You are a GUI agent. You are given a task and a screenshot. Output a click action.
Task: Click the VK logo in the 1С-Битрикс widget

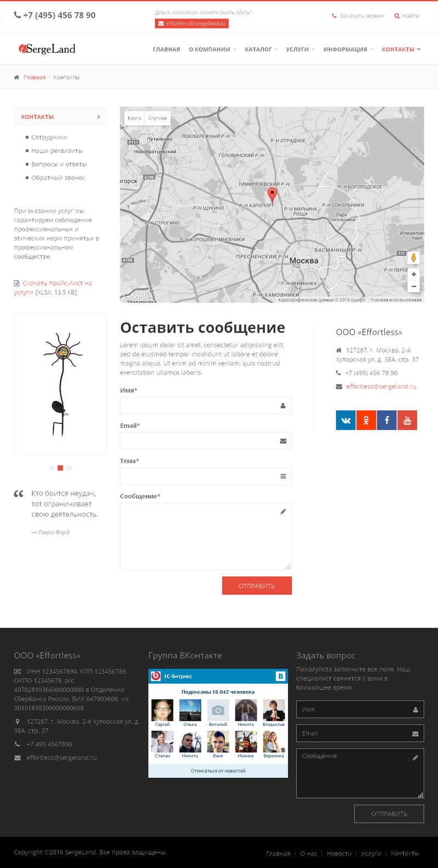[280, 676]
